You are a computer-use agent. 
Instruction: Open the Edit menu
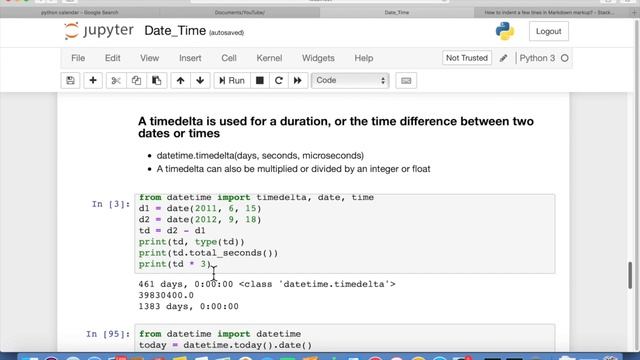113,58
